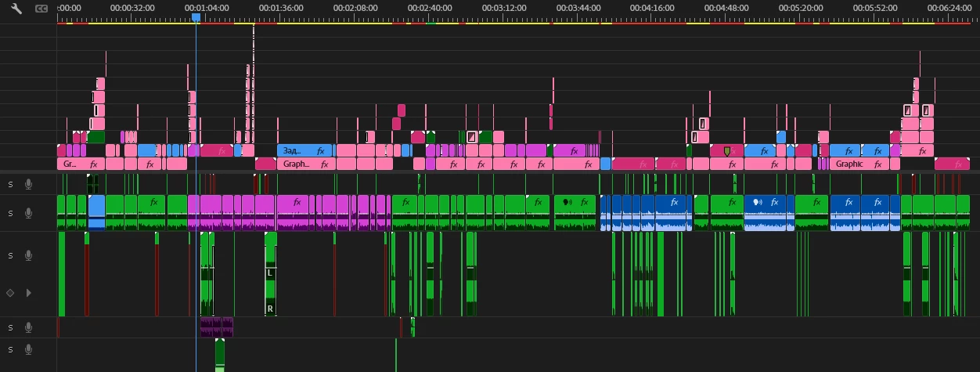
Task: Select the dark purple audio clips on fourth track
Action: click(x=217, y=327)
